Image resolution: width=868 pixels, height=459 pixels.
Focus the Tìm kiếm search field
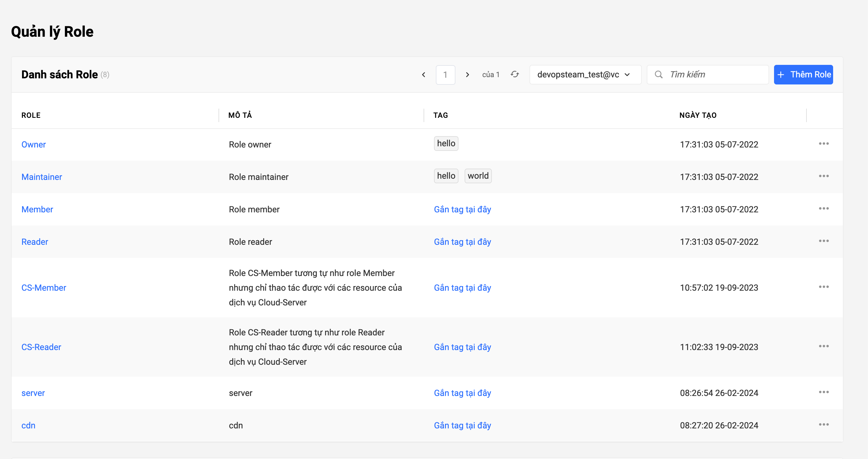pyautogui.click(x=714, y=74)
